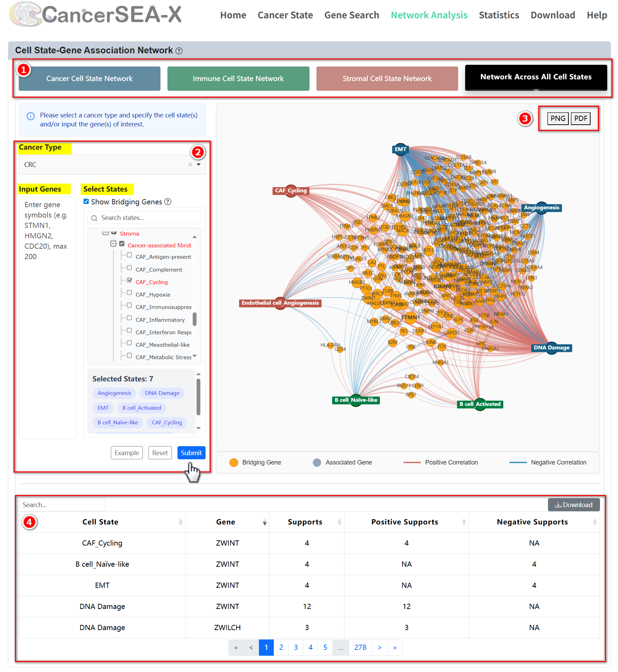Uncheck the Show Bridging Genes checkbox
Image resolution: width=618 pixels, height=672 pixels.
(86, 202)
